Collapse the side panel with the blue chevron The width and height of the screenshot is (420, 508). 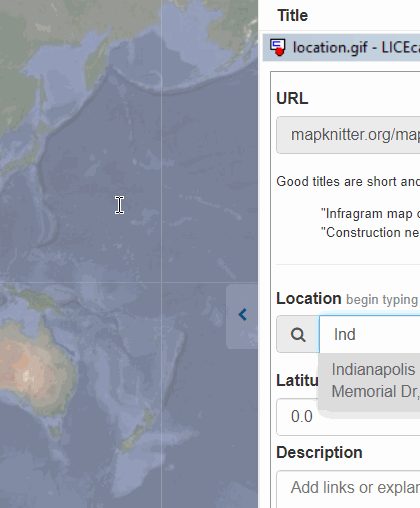[x=242, y=315]
